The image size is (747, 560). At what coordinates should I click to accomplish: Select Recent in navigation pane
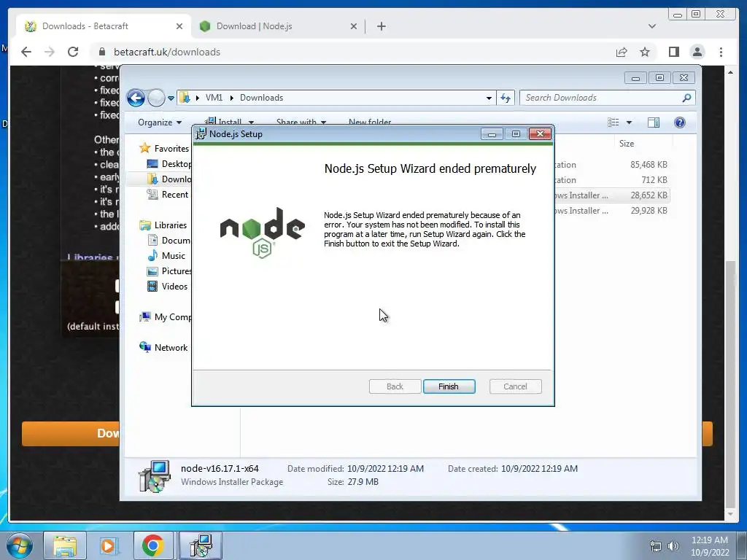(x=168, y=194)
